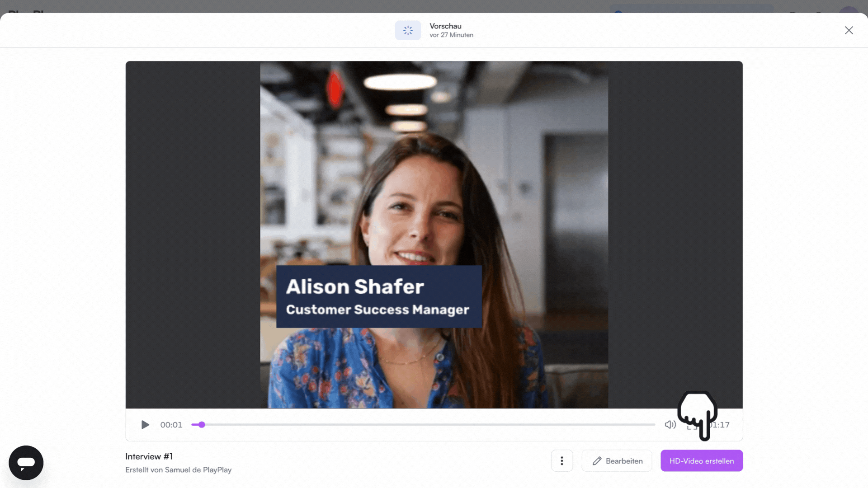Mute the video with the speaker icon

tap(670, 425)
